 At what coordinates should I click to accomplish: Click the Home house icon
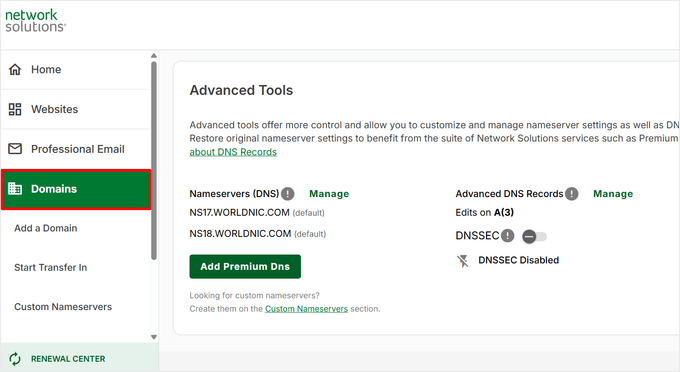(x=15, y=69)
